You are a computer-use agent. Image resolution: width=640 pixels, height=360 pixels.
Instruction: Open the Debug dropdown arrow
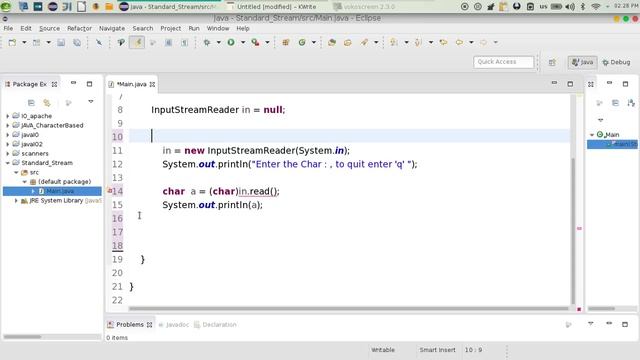[218, 42]
